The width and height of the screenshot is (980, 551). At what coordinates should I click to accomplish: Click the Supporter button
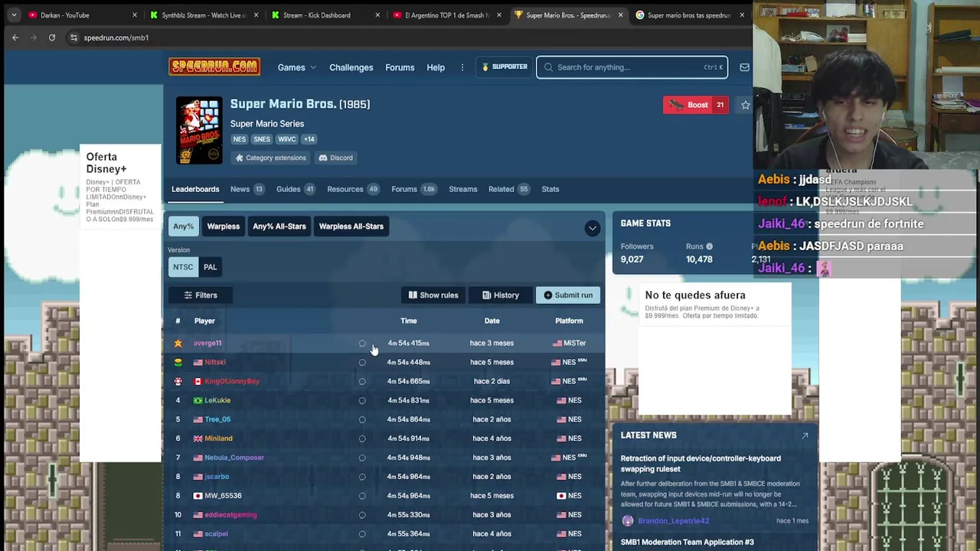point(504,67)
